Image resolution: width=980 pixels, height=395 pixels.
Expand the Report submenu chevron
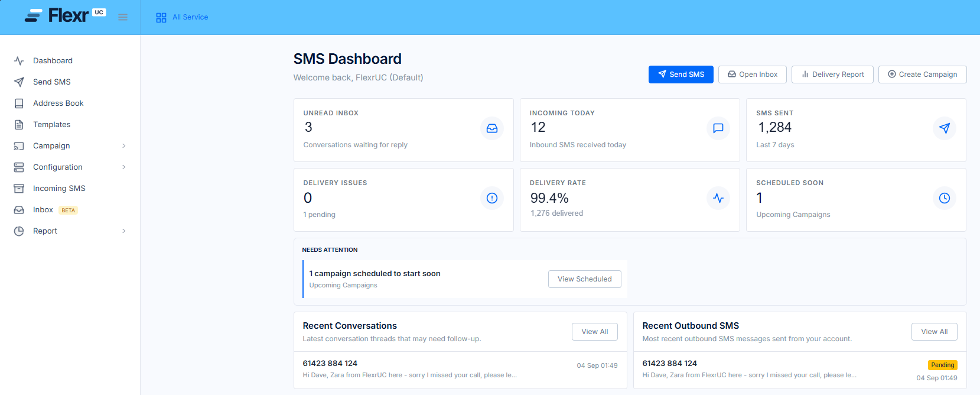point(123,231)
